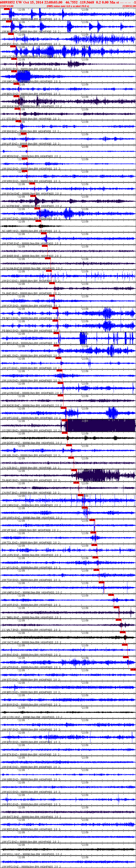Select the UW VCR EHZ trace label
The height and width of the screenshot is (868, 136).
pyautogui.click(x=31, y=306)
